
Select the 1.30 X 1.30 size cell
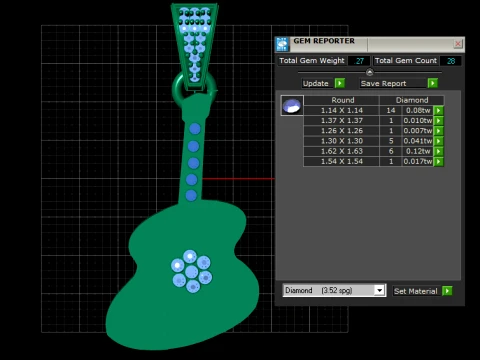[342, 141]
